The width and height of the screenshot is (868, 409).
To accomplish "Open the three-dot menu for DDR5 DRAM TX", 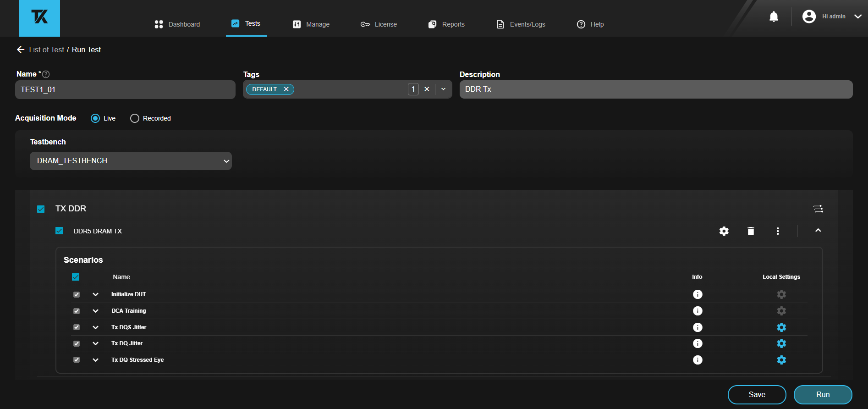I will [x=778, y=231].
